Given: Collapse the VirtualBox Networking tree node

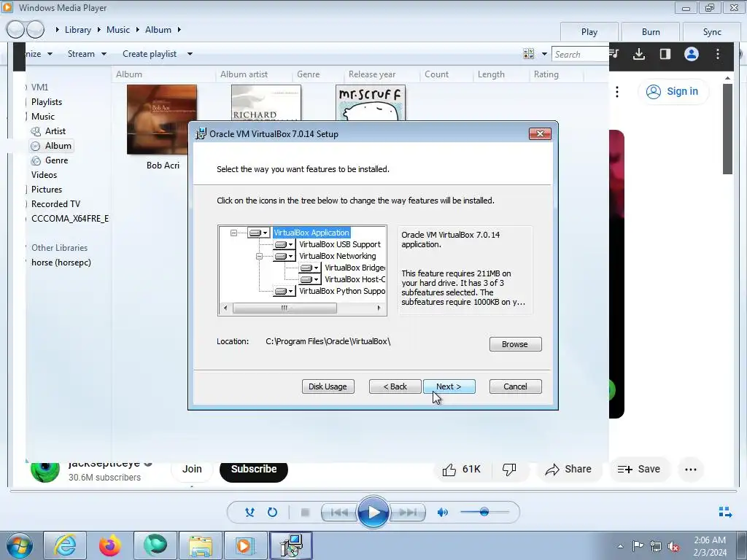Looking at the screenshot, I should pyautogui.click(x=259, y=256).
